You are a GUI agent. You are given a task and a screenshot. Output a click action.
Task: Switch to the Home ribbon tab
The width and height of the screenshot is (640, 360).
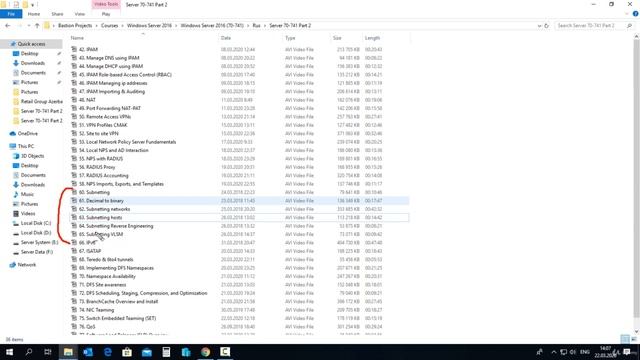pyautogui.click(x=34, y=14)
